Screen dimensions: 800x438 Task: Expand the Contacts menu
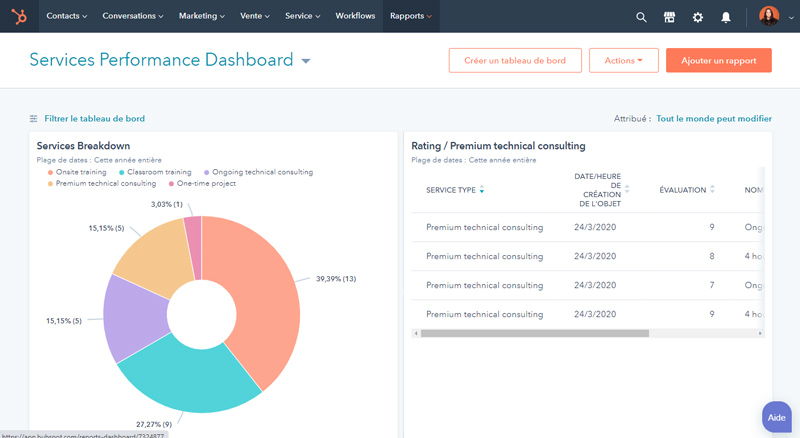tap(67, 16)
